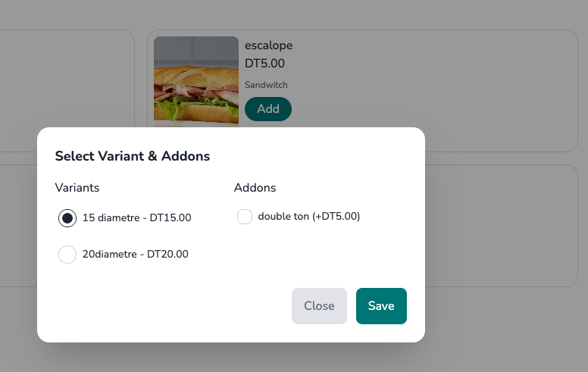Screen dimensions: 588x372
Task: Click the Sandwitch category label
Action: click(x=266, y=85)
